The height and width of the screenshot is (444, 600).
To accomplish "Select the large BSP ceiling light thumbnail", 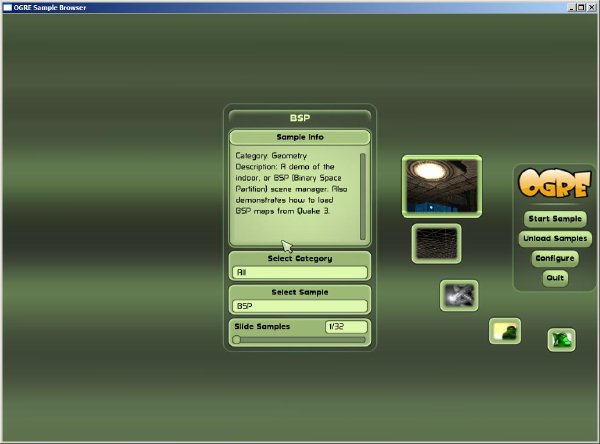I will coord(442,186).
